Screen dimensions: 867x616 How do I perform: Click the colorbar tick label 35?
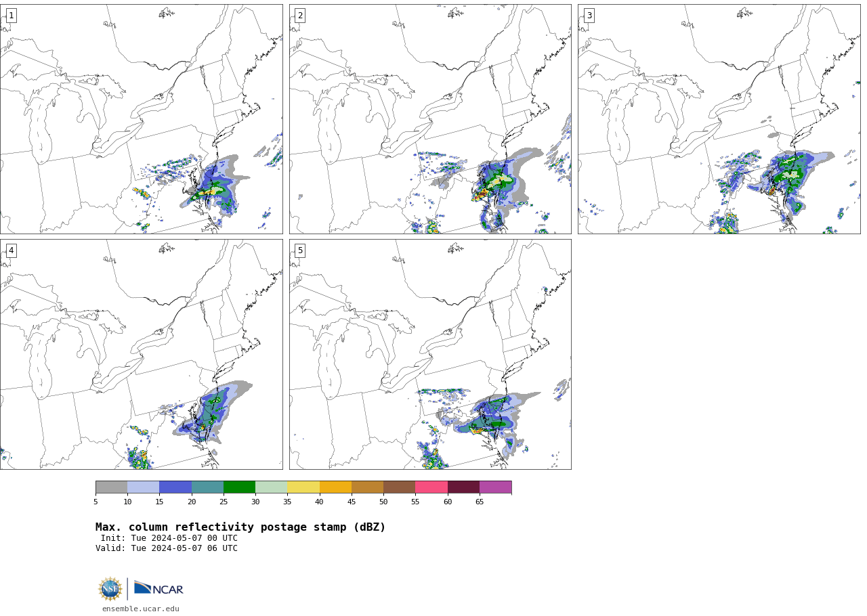click(x=287, y=502)
